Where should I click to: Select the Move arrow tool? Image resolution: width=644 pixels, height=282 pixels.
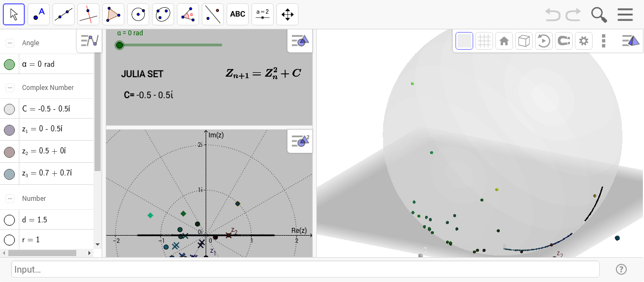pos(14,14)
